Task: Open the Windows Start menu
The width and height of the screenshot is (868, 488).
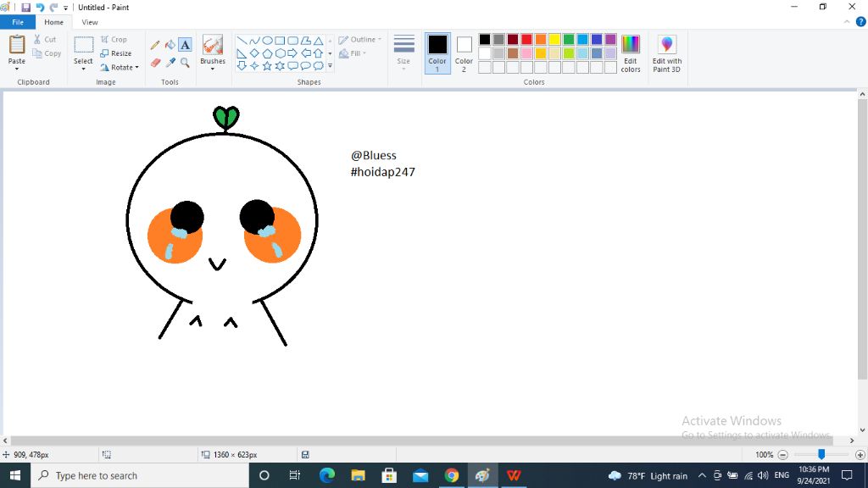Action: point(15,475)
